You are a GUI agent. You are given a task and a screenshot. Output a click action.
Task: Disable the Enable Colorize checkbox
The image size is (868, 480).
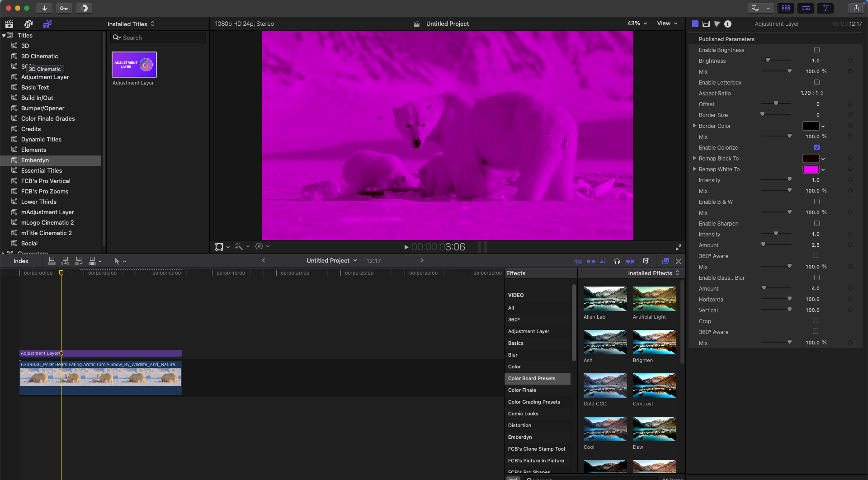click(x=816, y=148)
